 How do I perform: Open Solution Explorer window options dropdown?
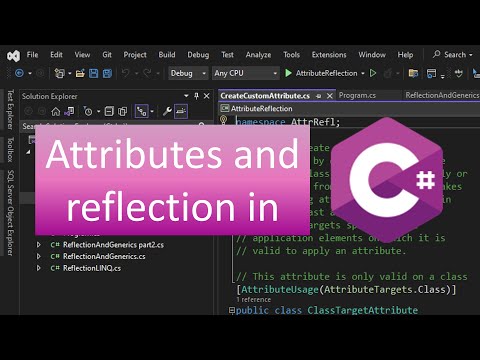[x=186, y=96]
